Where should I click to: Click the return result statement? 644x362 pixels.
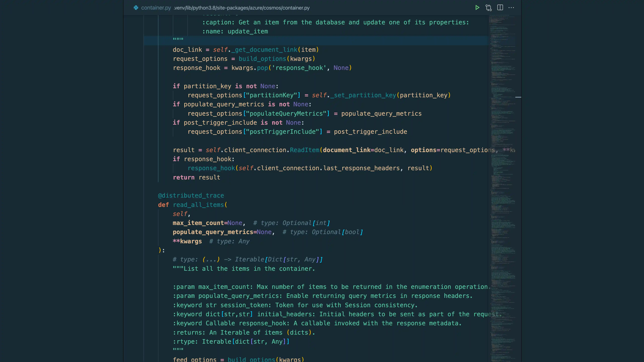point(196,177)
